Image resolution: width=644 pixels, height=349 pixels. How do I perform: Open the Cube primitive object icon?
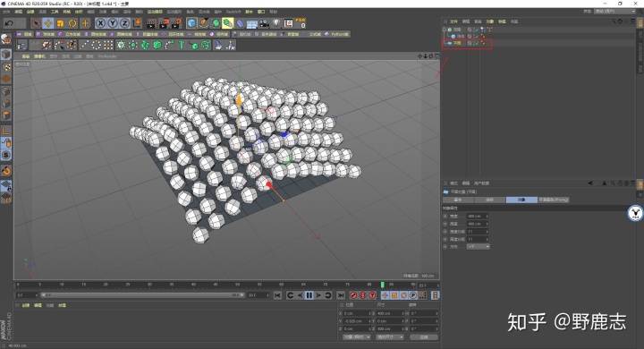click(x=191, y=23)
